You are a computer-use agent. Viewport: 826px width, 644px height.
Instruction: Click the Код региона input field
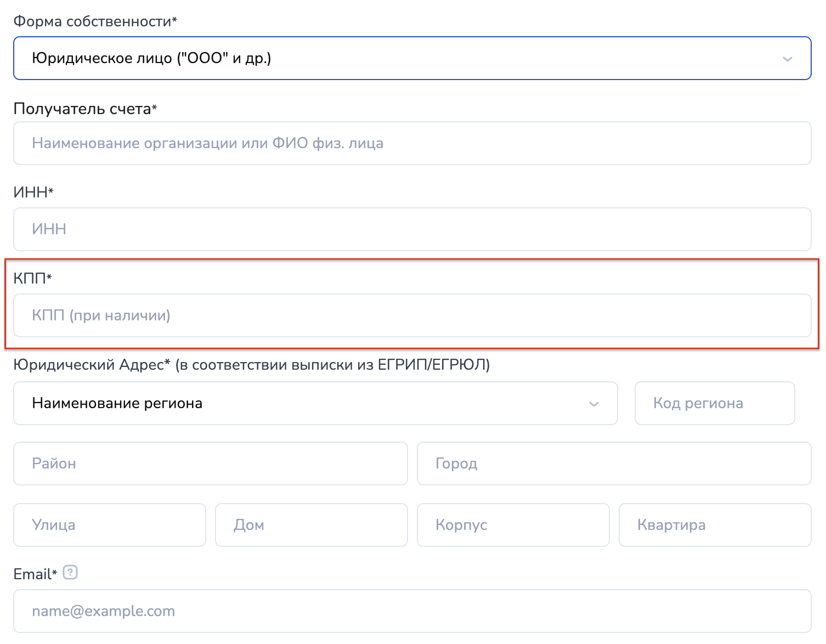(x=714, y=403)
